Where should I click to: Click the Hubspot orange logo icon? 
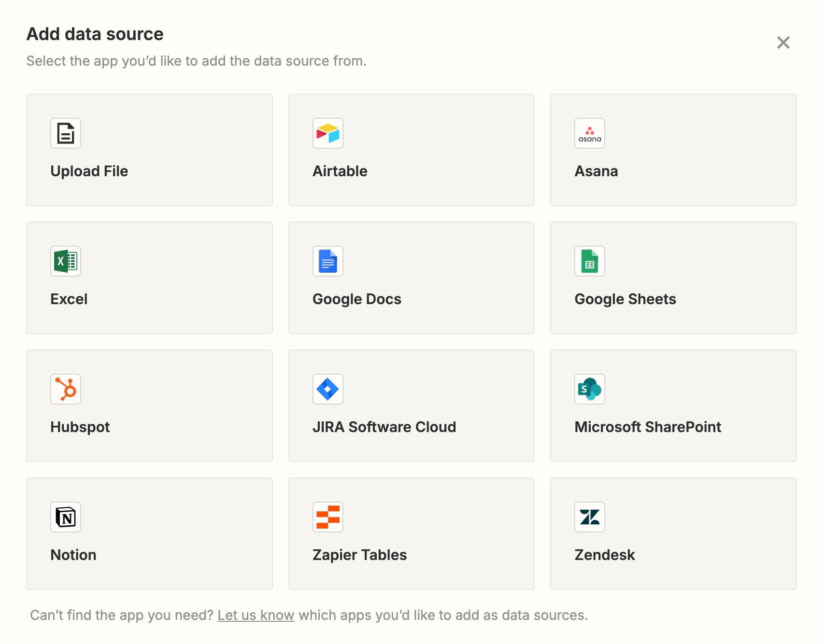click(x=66, y=389)
